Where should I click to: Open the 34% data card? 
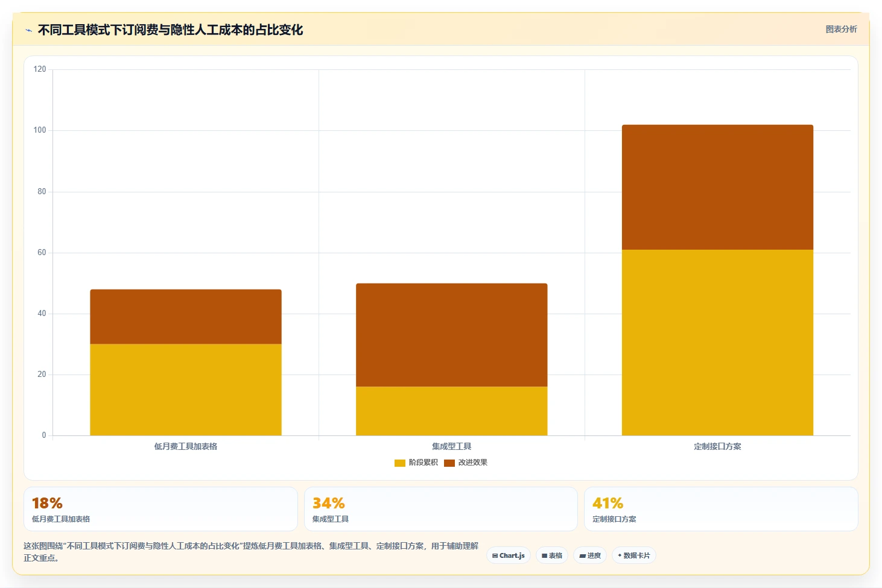pos(440,509)
